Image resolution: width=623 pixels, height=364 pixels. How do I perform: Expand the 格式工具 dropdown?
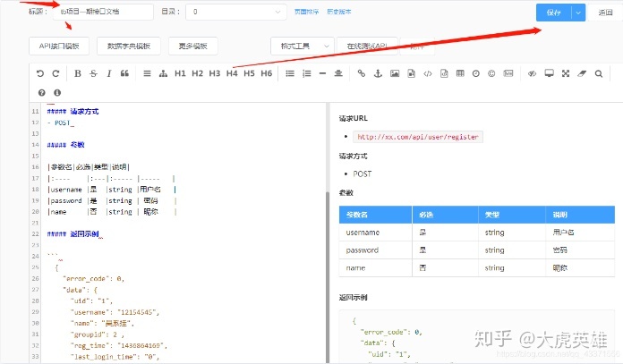pyautogui.click(x=302, y=46)
